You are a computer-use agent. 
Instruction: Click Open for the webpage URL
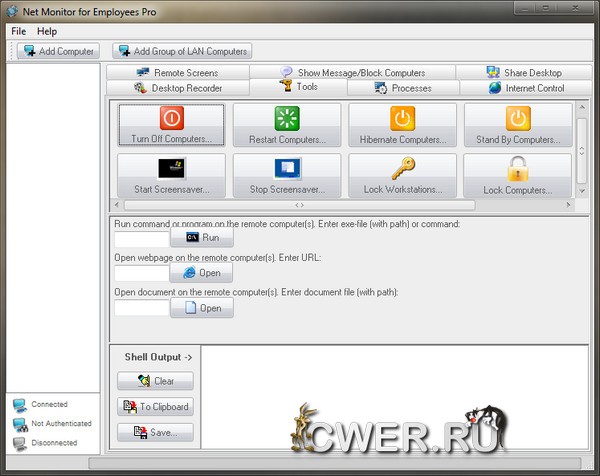tap(201, 273)
